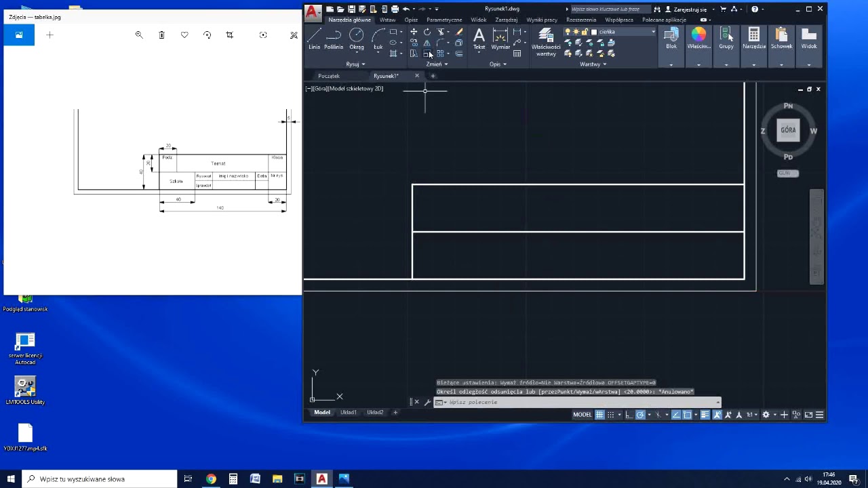Add a new drawing tab with plus

[433, 76]
